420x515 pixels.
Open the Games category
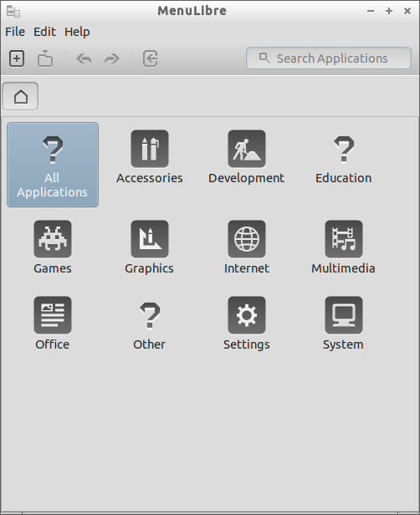pos(53,247)
